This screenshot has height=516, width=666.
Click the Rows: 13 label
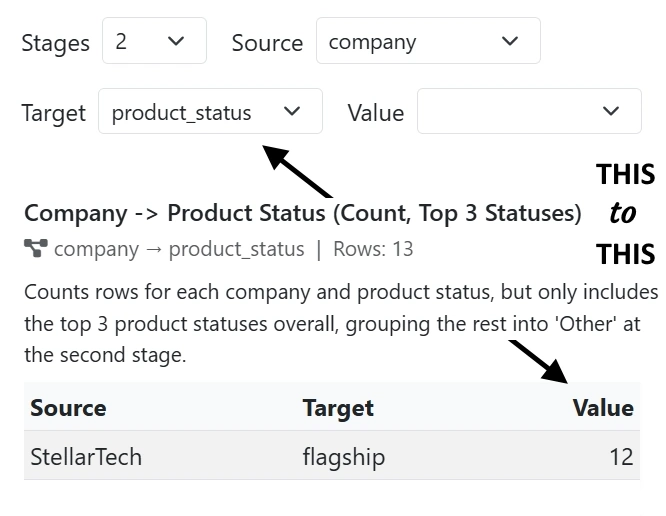pyautogui.click(x=373, y=249)
